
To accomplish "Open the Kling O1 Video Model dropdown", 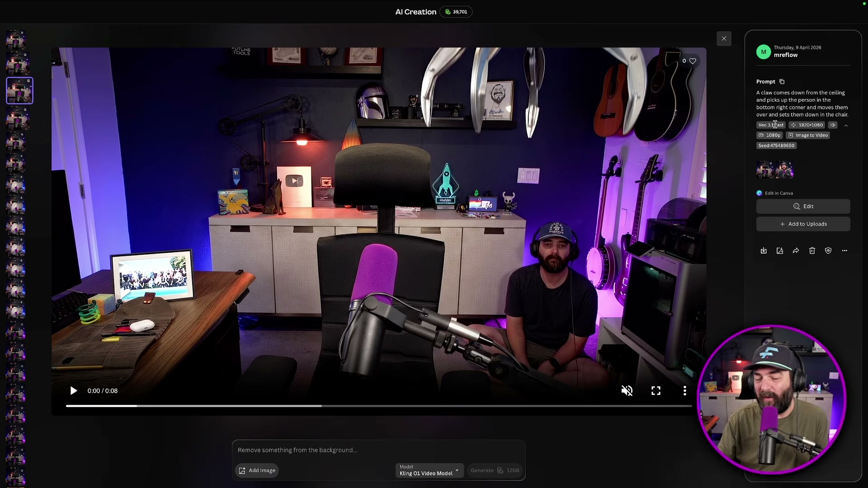I will pyautogui.click(x=429, y=470).
